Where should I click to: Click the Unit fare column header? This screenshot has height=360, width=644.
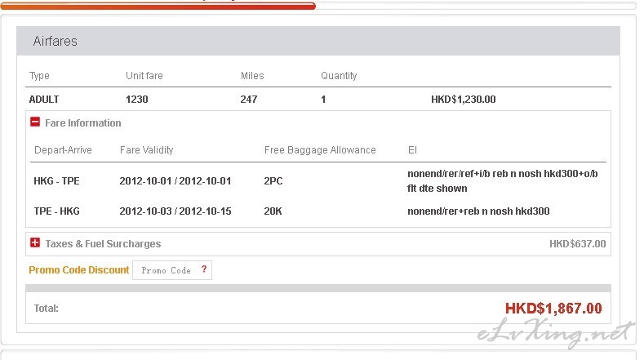pos(144,76)
